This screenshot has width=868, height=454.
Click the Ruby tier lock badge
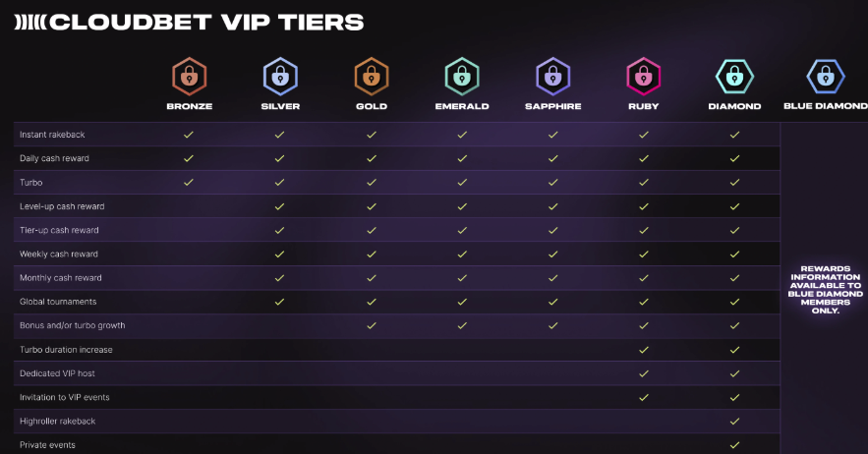643,75
